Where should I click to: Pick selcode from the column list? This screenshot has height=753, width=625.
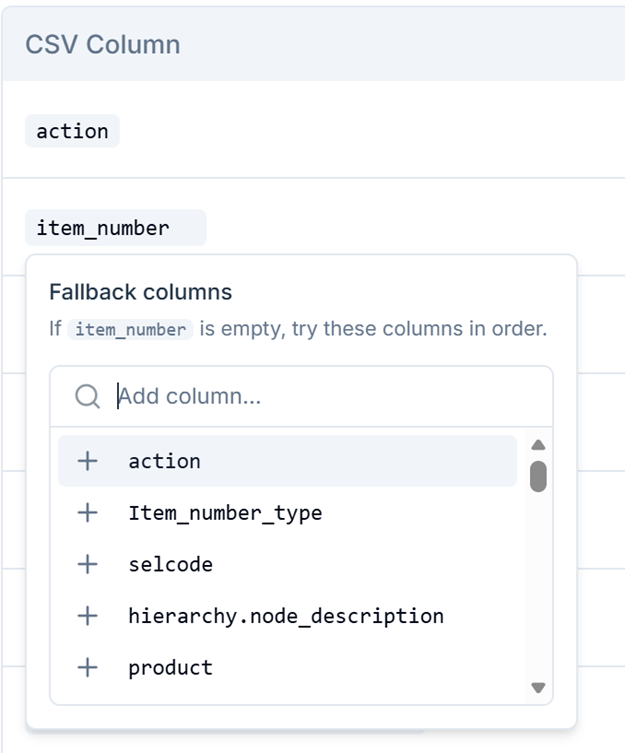coord(287,564)
